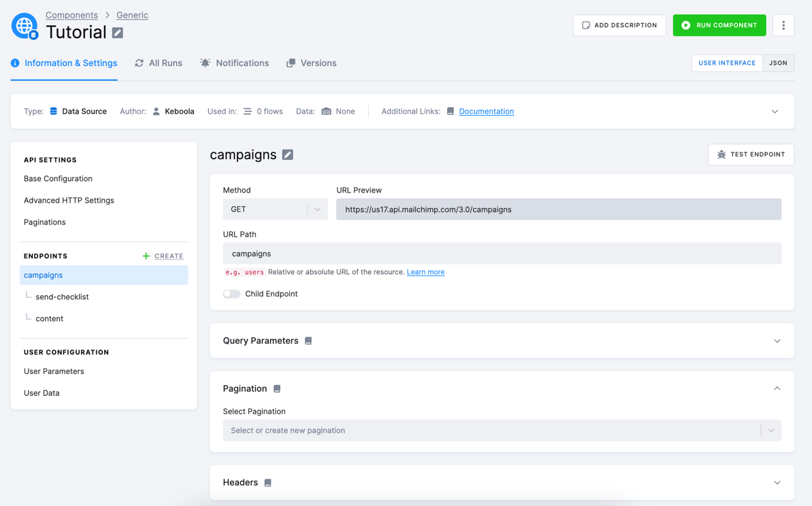
Task: Run the component with green button
Action: (719, 25)
